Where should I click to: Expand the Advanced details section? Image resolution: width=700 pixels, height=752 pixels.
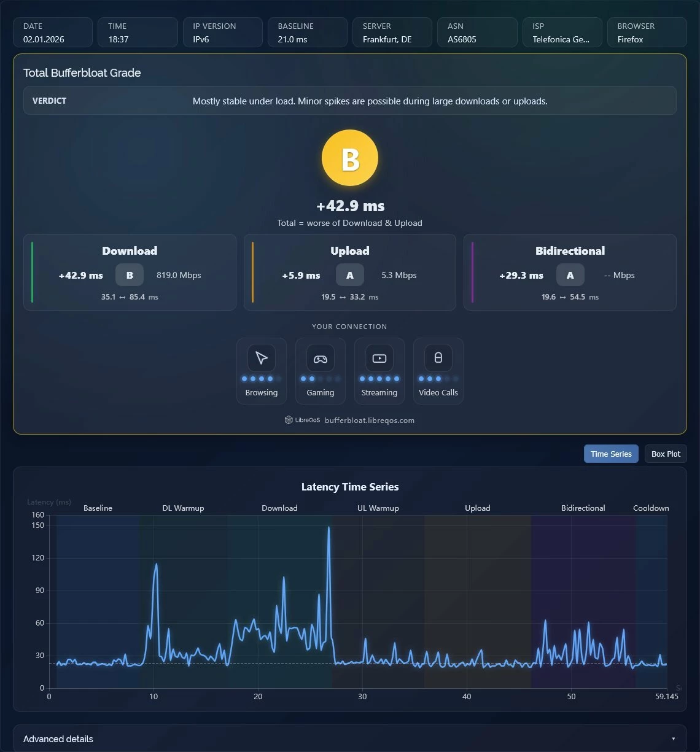[x=350, y=738]
